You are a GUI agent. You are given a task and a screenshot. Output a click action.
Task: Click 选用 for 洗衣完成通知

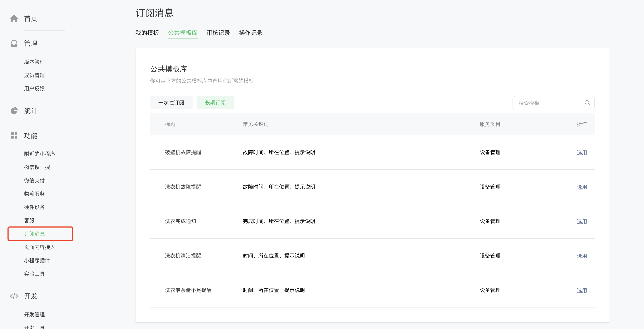[x=582, y=222]
